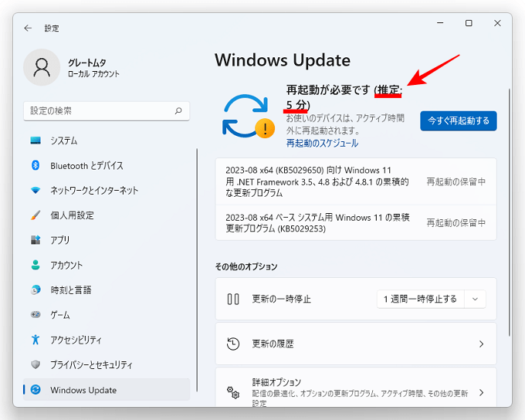525x420 pixels.
Task: Minimize the 設定 window
Action: (440, 23)
